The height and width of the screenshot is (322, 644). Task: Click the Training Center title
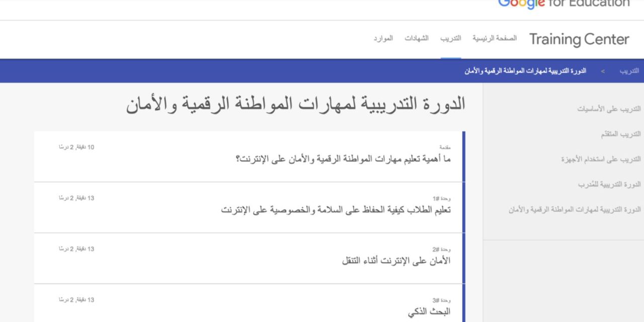(579, 39)
